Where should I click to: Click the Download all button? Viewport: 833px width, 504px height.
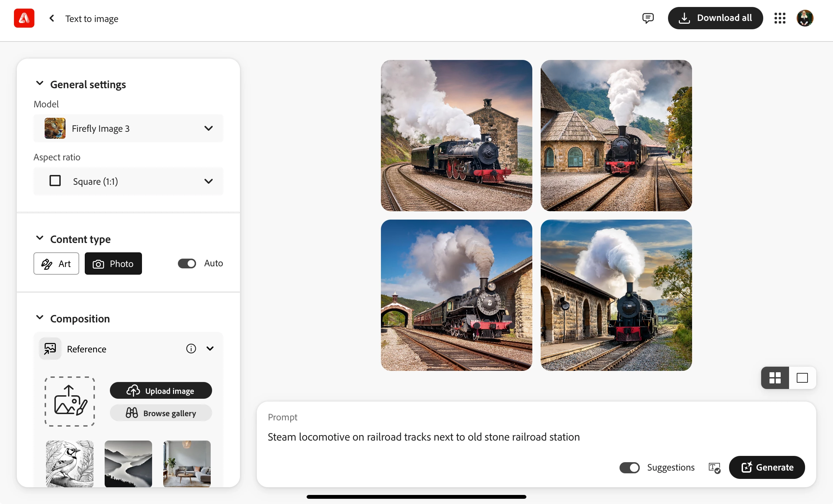pyautogui.click(x=715, y=18)
